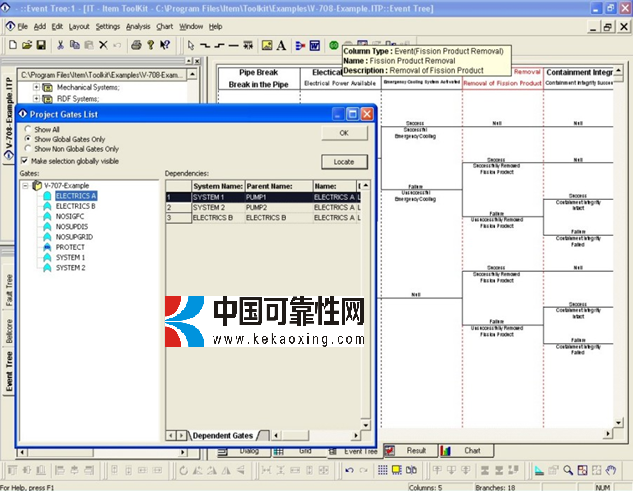
Task: Click event tree vertical scrollbar down arrow
Action: click(618, 423)
